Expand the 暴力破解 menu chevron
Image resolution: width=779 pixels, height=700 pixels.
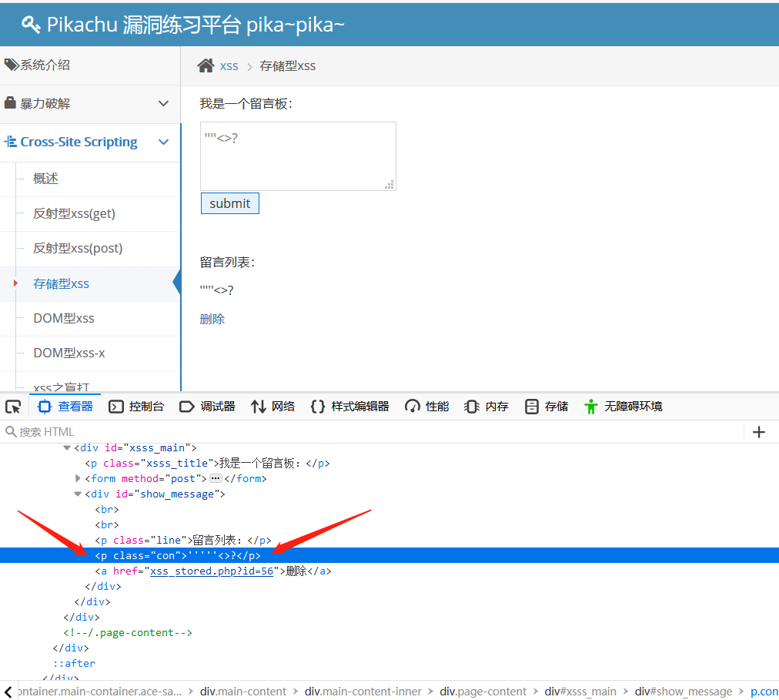[x=163, y=103]
